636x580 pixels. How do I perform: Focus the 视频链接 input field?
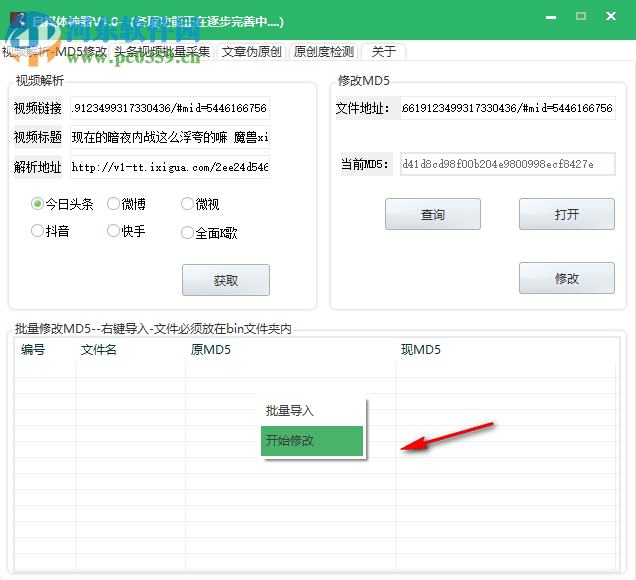[170, 108]
